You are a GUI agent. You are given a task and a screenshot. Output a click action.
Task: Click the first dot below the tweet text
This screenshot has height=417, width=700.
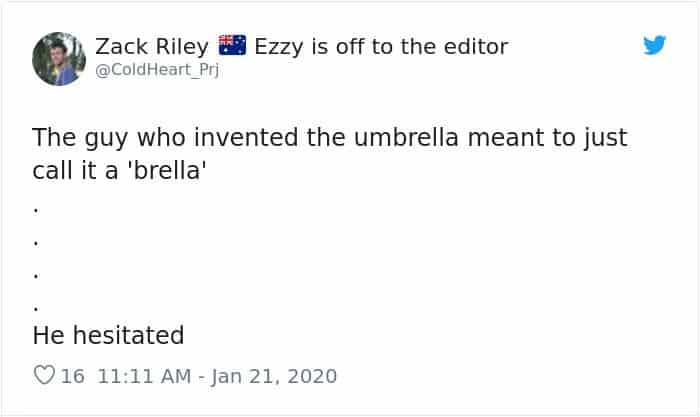point(36,211)
